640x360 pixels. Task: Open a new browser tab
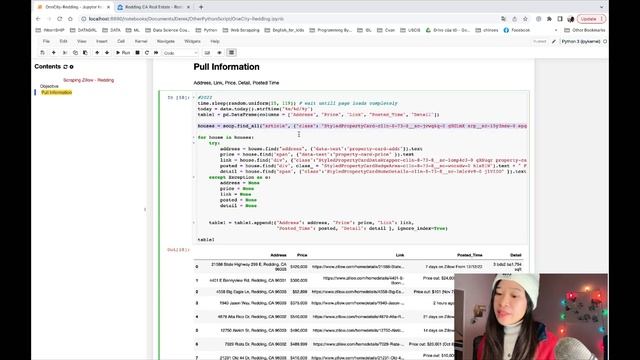(x=201, y=7)
